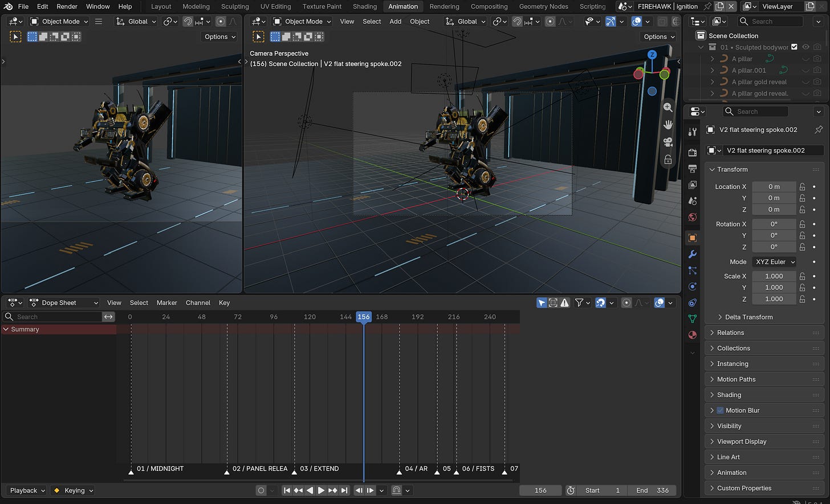Pin the V2 flat steering spoke.002 properties

(x=819, y=130)
